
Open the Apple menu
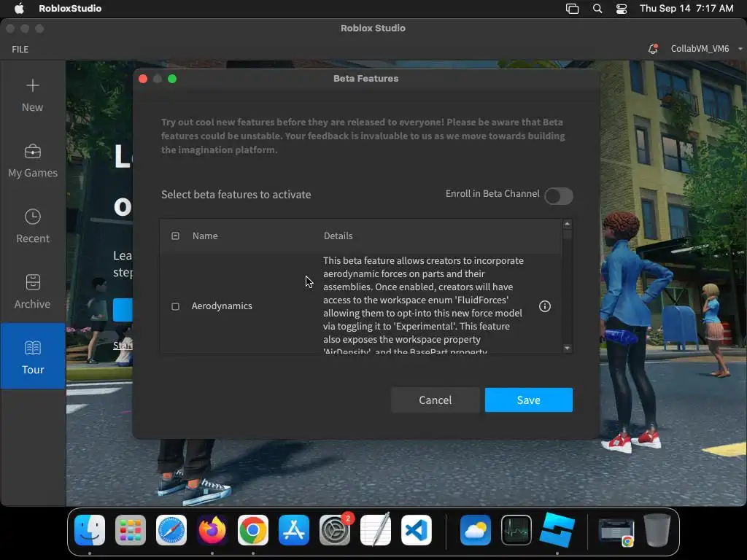19,8
